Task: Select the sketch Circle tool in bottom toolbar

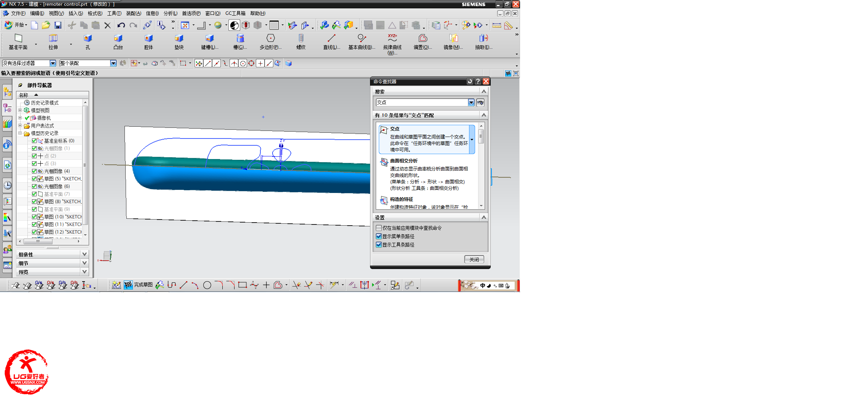Action: (x=207, y=285)
